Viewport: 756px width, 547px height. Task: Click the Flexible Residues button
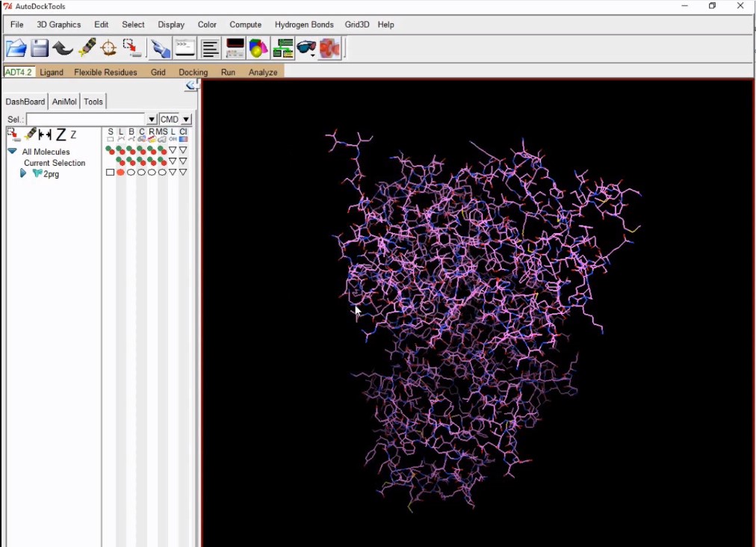coord(105,72)
